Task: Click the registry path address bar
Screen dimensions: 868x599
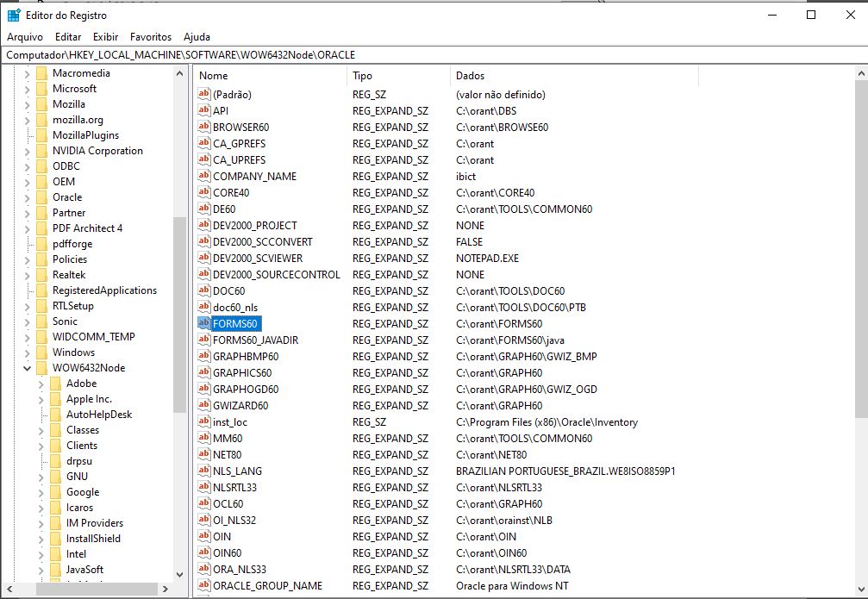Action: point(431,55)
